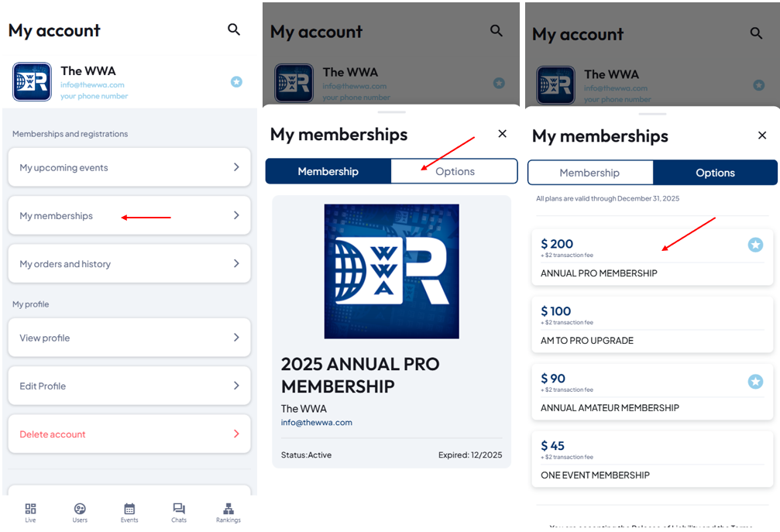Click search icon in the undimmed My account header

(234, 29)
